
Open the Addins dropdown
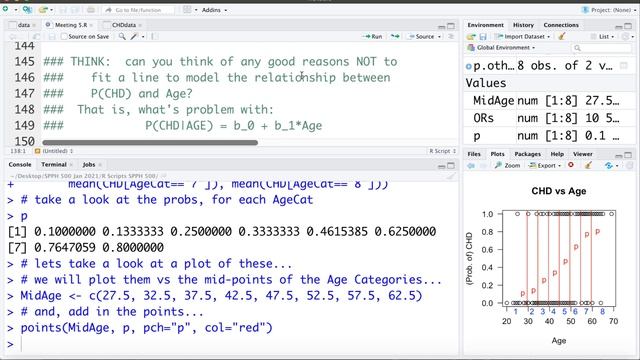(214, 10)
